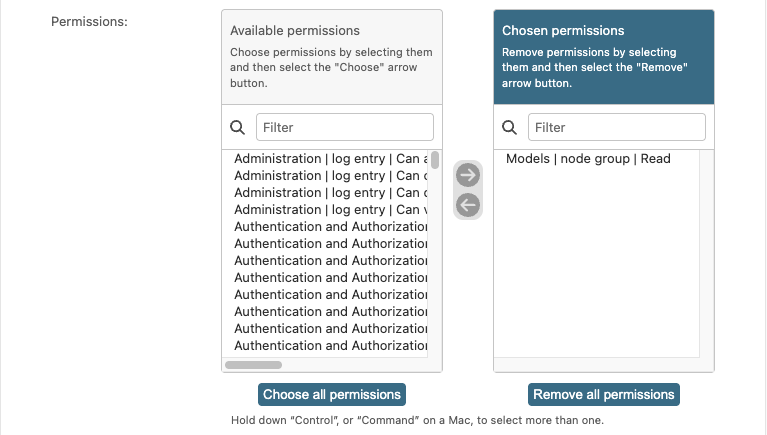
Task: Select the first Administration log entry permission
Action: pyautogui.click(x=330, y=159)
